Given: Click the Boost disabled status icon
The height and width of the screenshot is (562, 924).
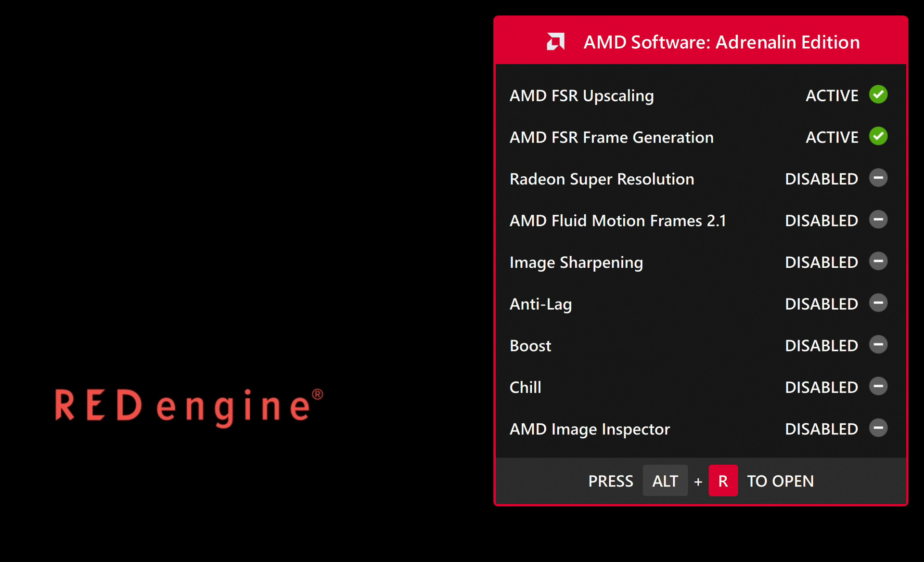Looking at the screenshot, I should (878, 345).
